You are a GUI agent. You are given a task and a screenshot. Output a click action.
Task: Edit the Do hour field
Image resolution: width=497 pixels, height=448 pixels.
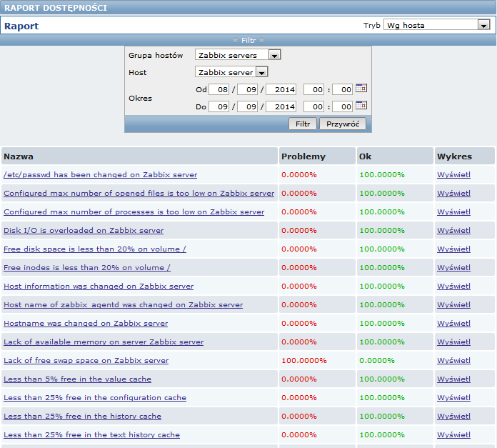pos(313,107)
